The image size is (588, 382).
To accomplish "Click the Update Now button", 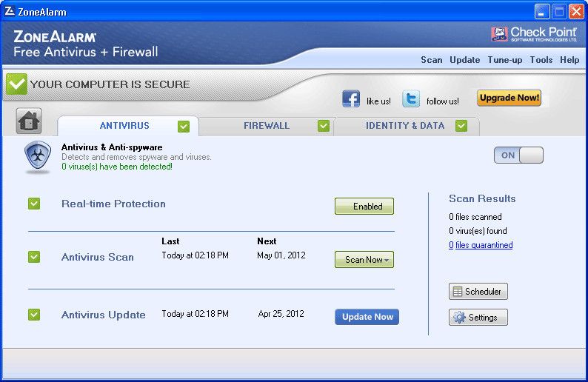I will click(x=367, y=317).
